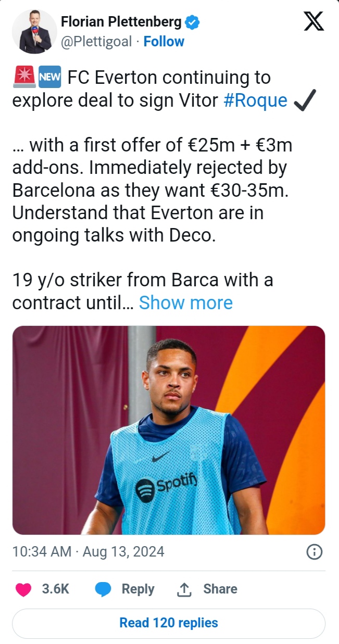Like the tweet with the heart icon

(x=23, y=589)
